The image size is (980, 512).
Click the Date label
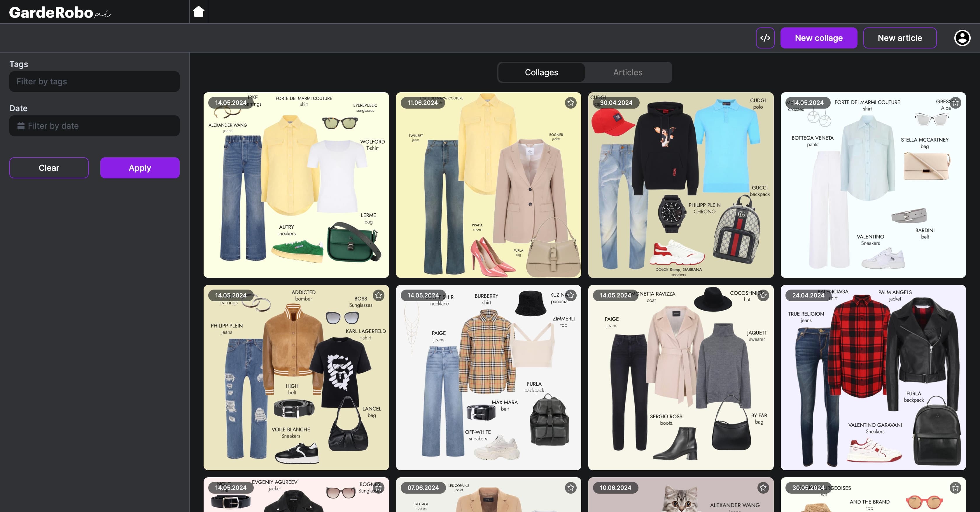click(x=18, y=108)
